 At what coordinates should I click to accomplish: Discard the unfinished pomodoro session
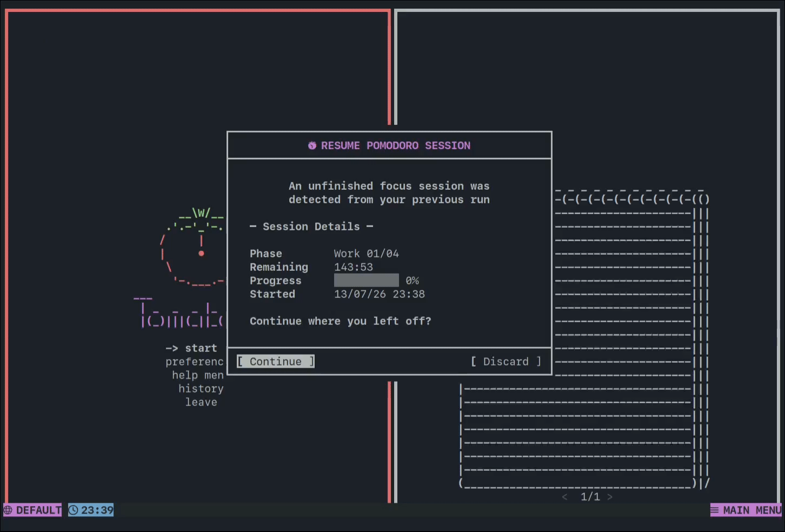506,361
